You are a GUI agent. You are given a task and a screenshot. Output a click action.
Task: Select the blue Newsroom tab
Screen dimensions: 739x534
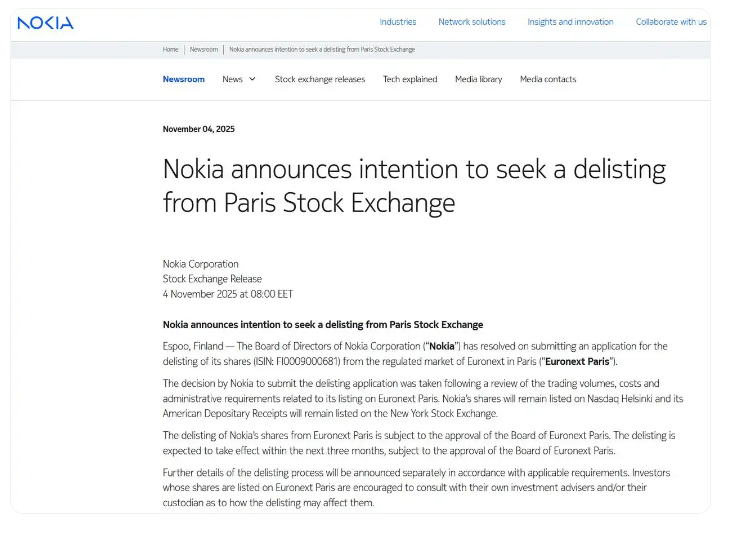183,79
